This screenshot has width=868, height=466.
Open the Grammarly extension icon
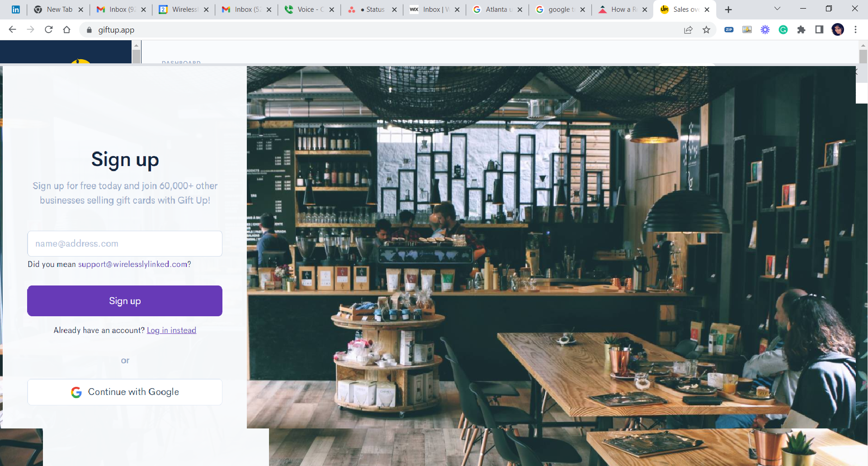tap(783, 30)
